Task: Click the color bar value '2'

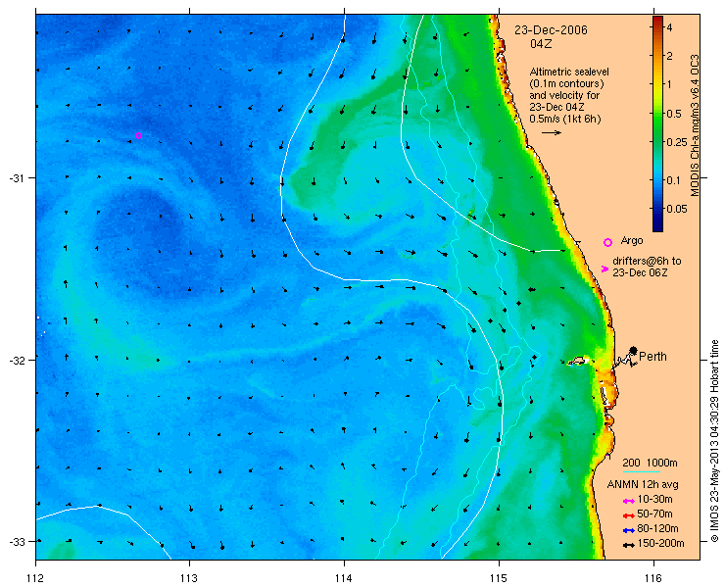Action: tap(668, 56)
